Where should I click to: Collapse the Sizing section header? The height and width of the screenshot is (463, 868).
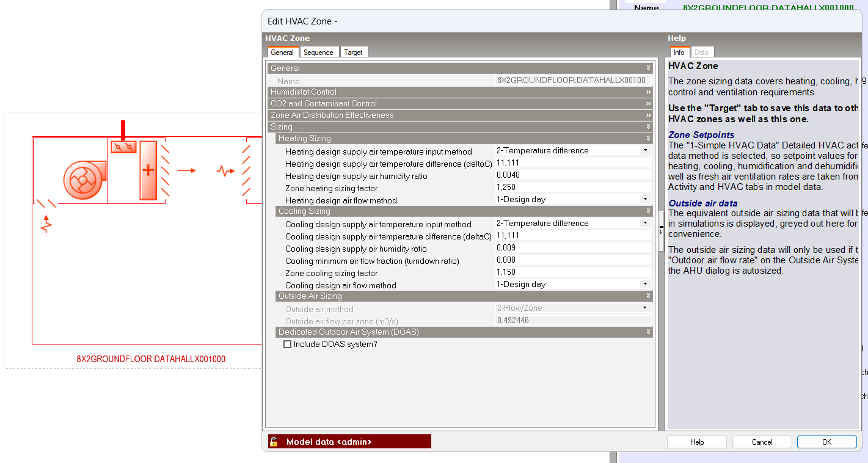point(648,127)
